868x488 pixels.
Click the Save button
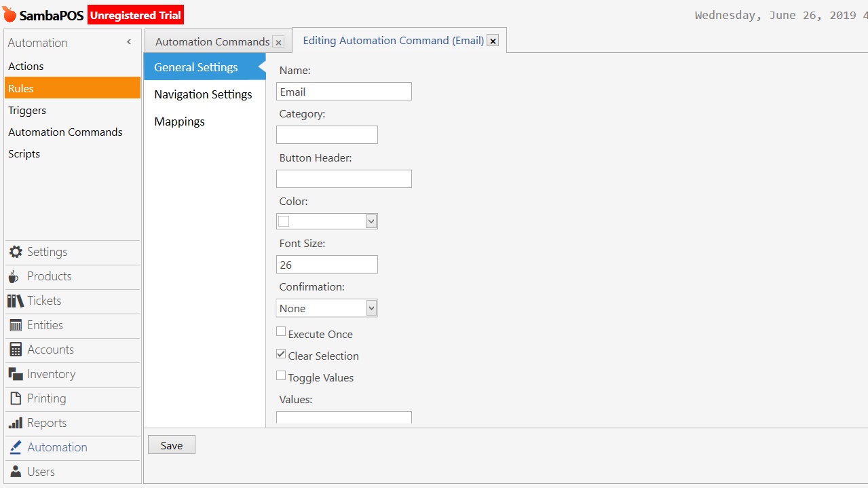point(172,445)
